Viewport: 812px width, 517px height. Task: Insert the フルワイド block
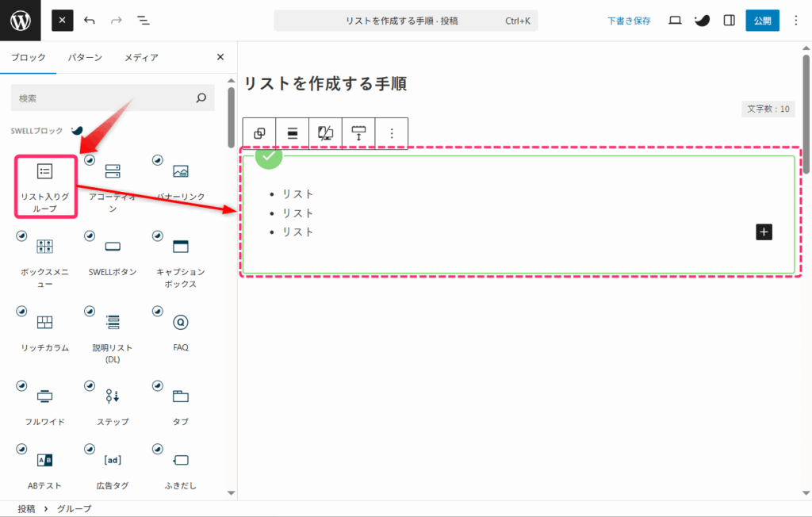[44, 406]
